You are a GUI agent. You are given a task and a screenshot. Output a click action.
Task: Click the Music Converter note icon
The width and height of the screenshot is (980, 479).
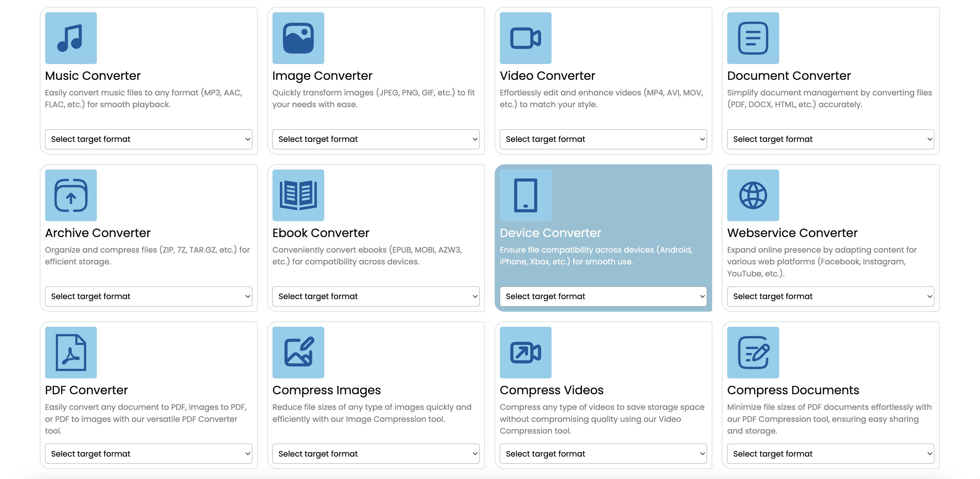tap(71, 38)
